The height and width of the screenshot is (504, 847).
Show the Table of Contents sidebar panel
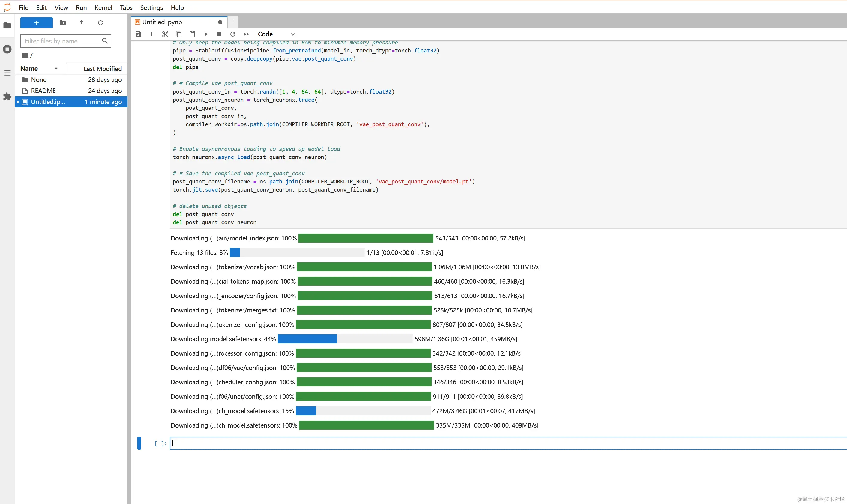[x=7, y=73]
